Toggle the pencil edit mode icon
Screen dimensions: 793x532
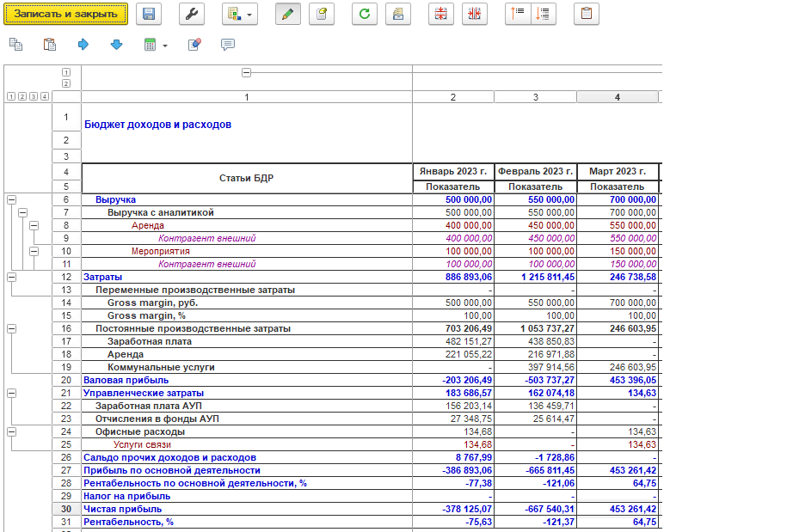click(288, 14)
